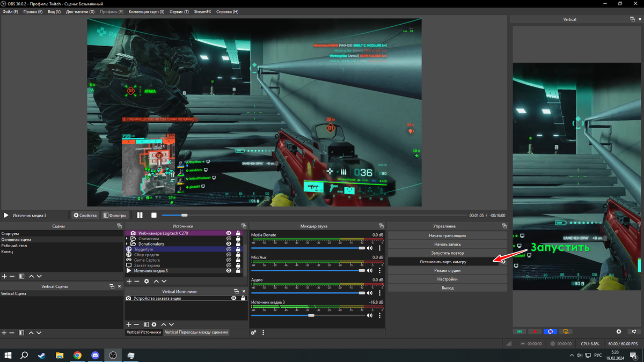The width and height of the screenshot is (644, 362).
Task: Open scene filters icon in the Сцены panel
Action: (x=21, y=276)
